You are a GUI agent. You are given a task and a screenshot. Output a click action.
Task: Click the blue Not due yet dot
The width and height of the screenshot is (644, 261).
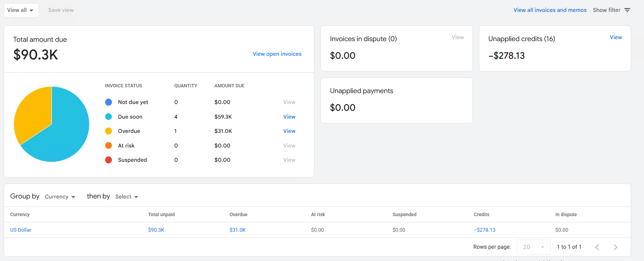click(x=109, y=102)
